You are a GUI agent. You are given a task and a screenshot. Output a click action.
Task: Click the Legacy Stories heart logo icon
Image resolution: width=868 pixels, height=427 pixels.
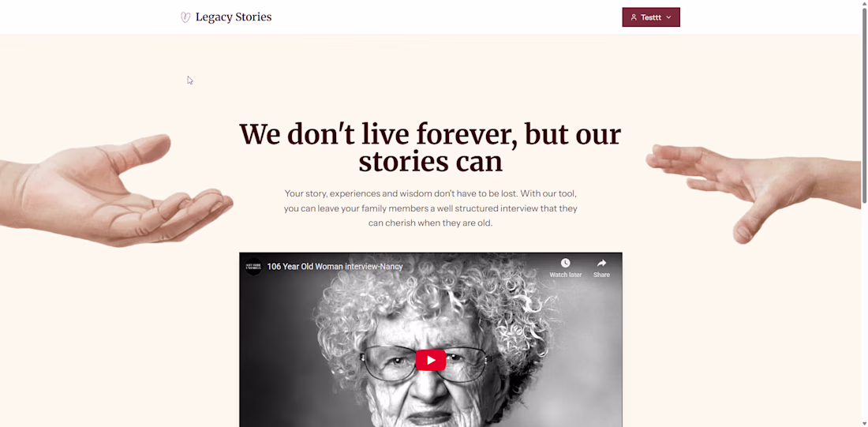pos(185,17)
